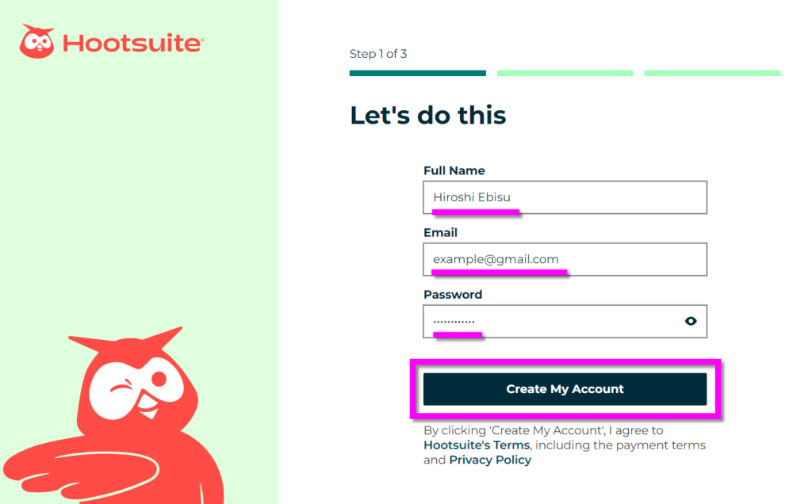Click the red Hootsuite wordmark text
Viewport: 812px width, 504px height.
click(133, 43)
